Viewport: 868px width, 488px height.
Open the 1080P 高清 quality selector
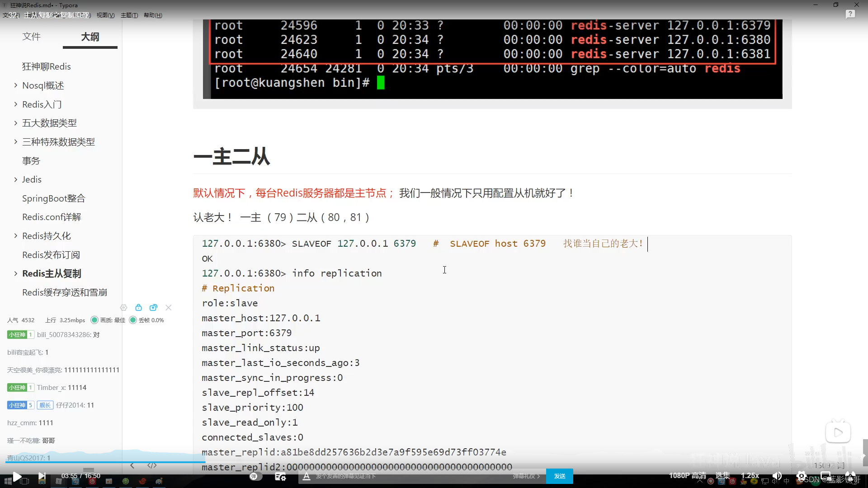pyautogui.click(x=687, y=475)
